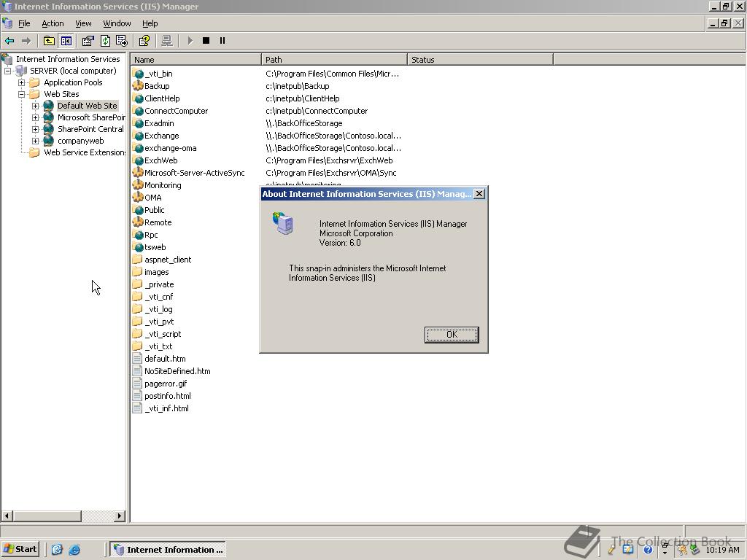This screenshot has height=560, width=747.
Task: Click Rpc in the list
Action: (151, 235)
